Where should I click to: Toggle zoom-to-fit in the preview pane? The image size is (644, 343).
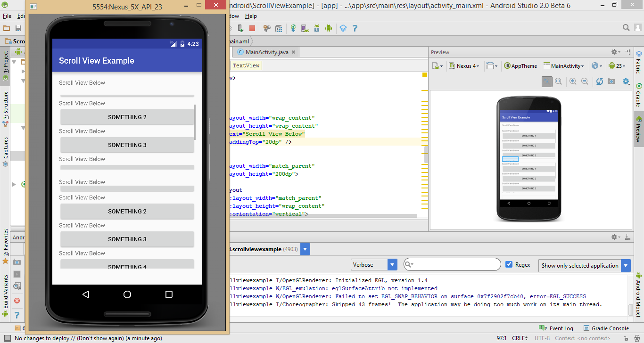[547, 81]
